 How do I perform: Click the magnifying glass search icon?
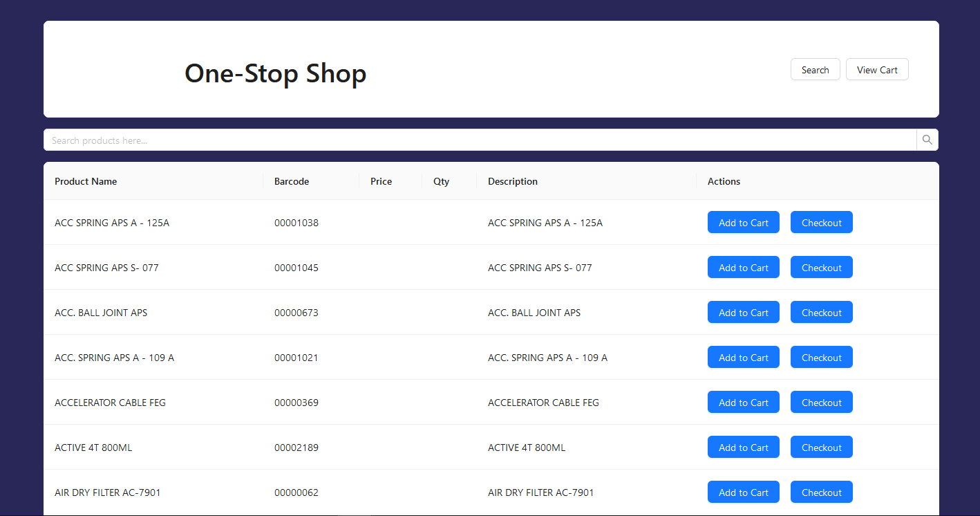pos(927,140)
